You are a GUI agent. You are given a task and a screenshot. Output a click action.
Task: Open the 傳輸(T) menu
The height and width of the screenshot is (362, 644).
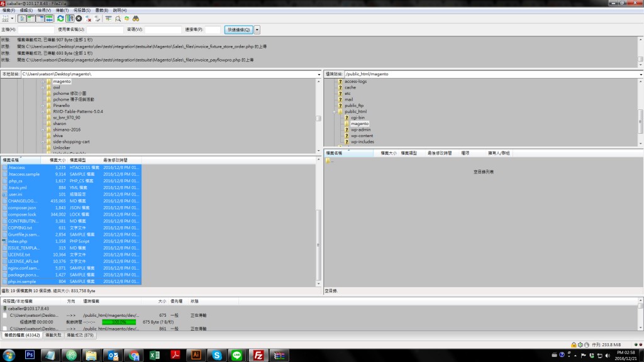62,10
